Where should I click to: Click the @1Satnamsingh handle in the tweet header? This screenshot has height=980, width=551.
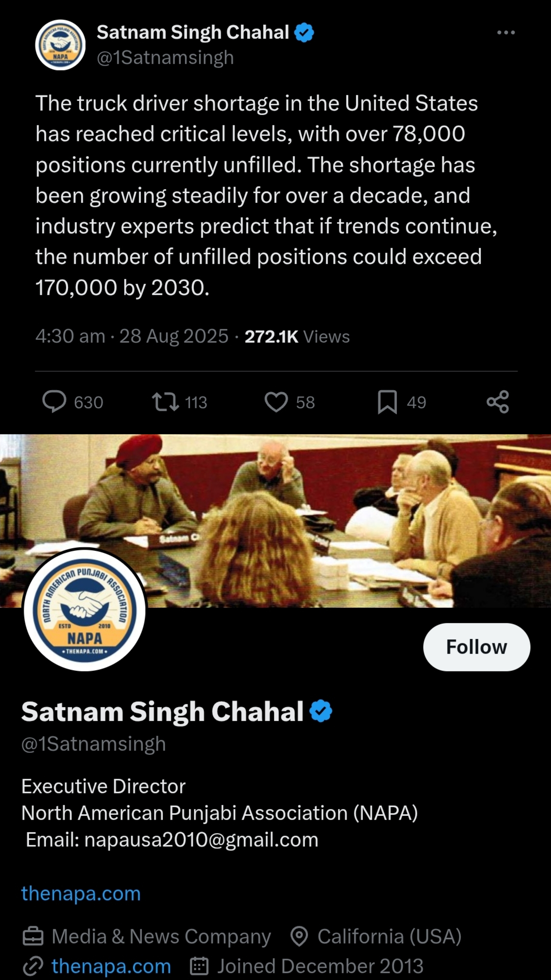(x=165, y=58)
